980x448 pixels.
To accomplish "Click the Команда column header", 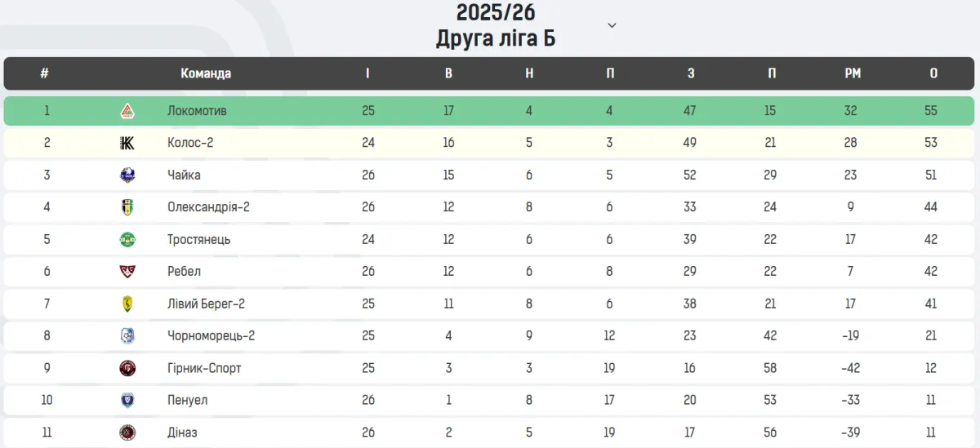I will 206,73.
